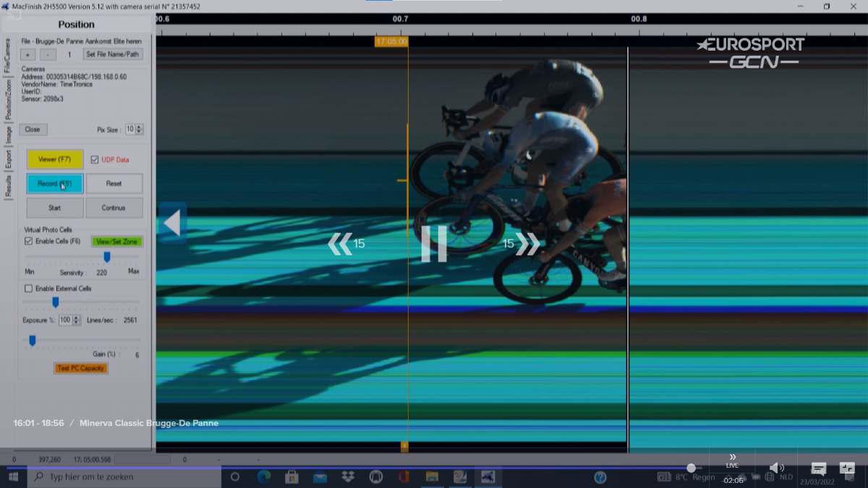The height and width of the screenshot is (488, 868).
Task: Jump to live with the LIVE icon
Action: pos(732,460)
